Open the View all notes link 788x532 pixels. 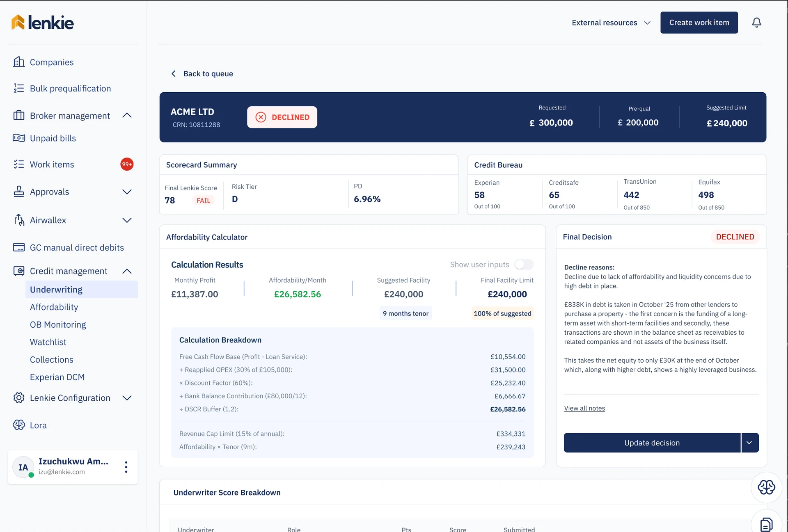coord(584,408)
